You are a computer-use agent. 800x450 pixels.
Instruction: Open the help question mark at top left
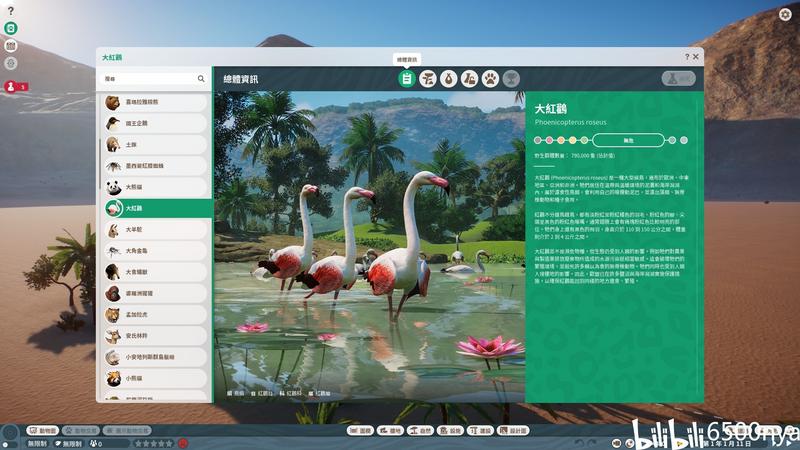[x=11, y=11]
